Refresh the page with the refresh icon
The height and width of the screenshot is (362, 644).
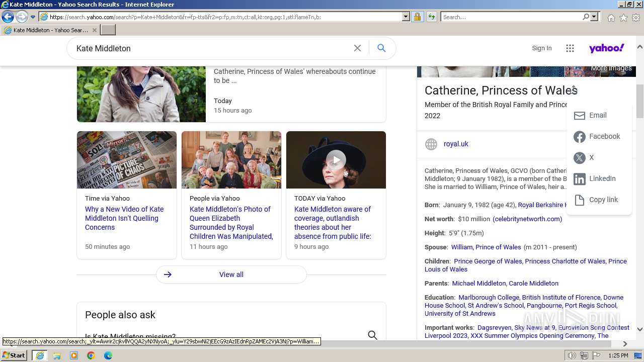(x=431, y=17)
